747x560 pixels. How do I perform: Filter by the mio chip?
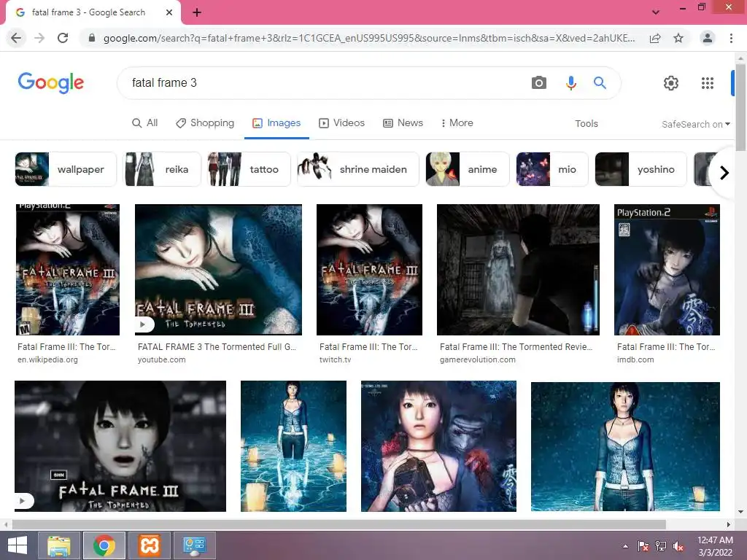coord(552,169)
